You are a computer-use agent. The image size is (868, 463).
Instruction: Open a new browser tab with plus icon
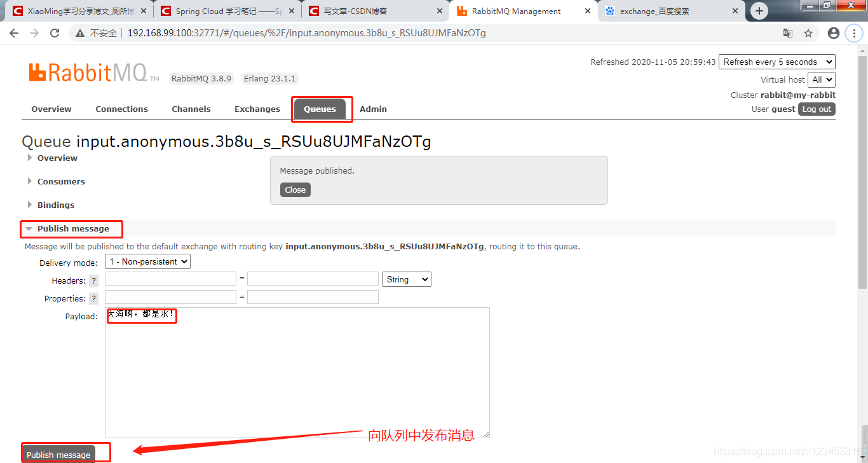point(759,11)
